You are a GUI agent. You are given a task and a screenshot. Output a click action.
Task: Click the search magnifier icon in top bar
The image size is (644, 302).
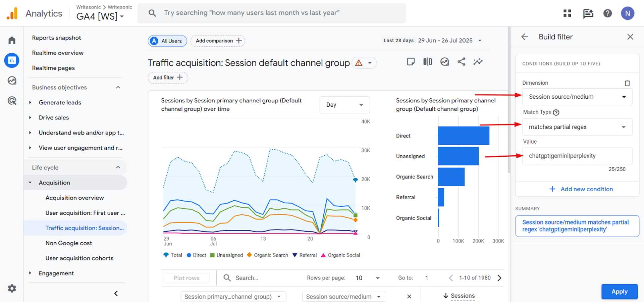coord(152,13)
